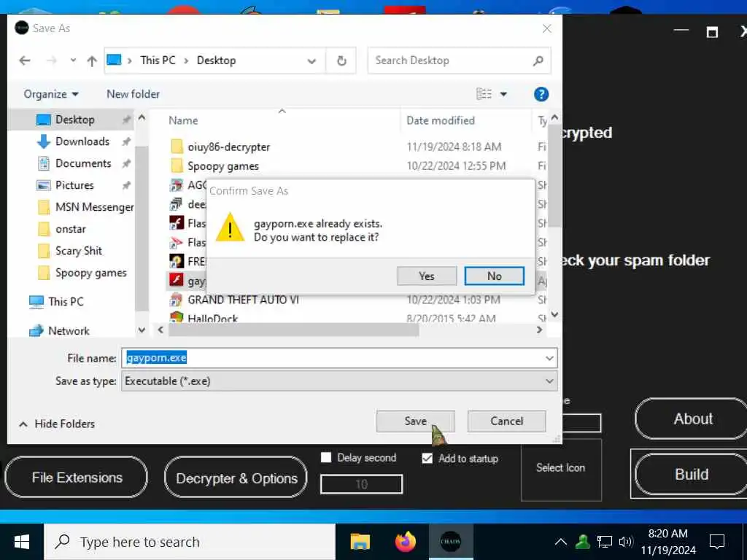Open the view options dropdown arrow

[503, 94]
